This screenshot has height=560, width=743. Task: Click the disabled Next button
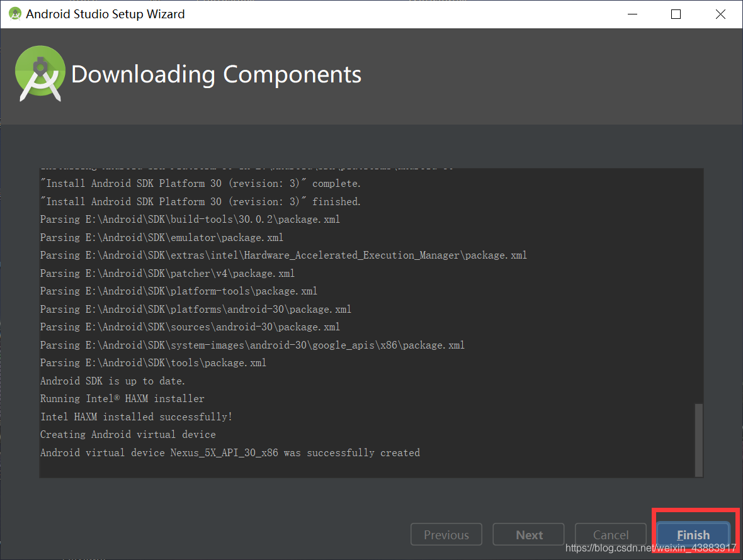click(x=528, y=534)
